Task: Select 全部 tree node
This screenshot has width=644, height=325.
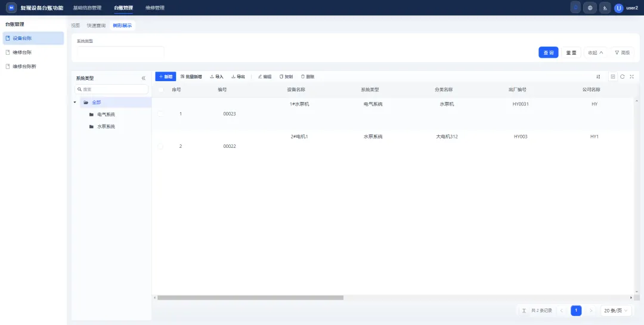Action: (97, 103)
